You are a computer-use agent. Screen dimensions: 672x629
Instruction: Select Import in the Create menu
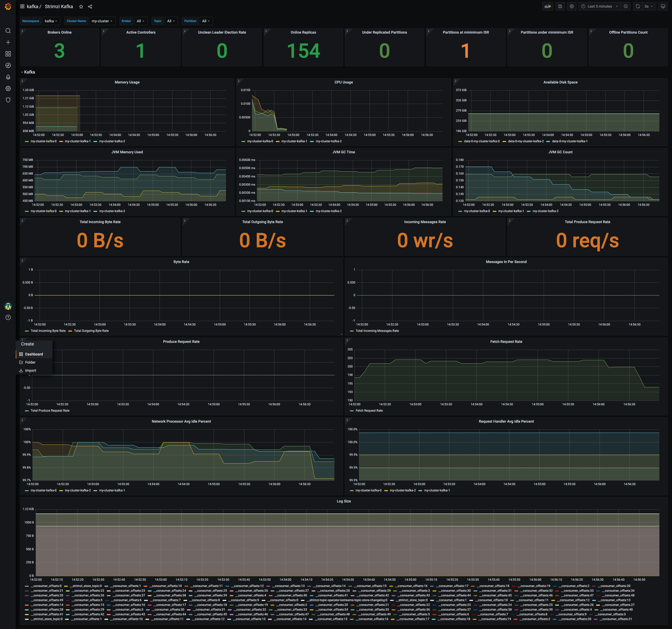point(34,370)
